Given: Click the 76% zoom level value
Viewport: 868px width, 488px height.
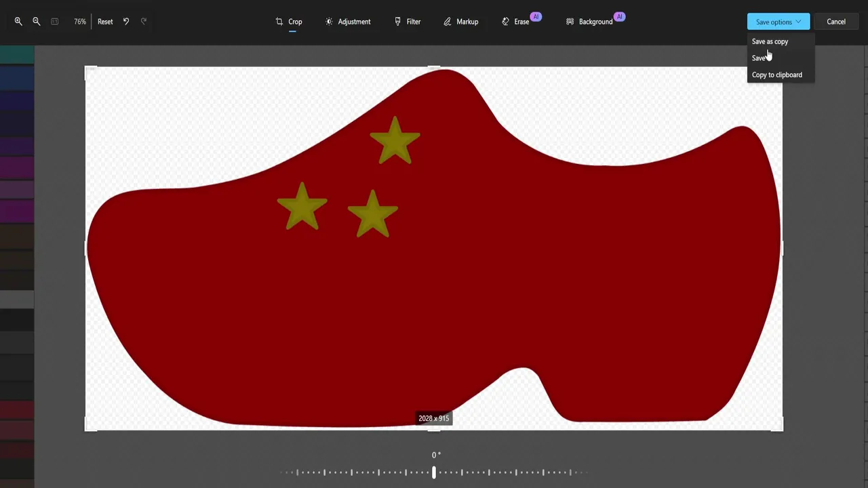Looking at the screenshot, I should tap(80, 22).
